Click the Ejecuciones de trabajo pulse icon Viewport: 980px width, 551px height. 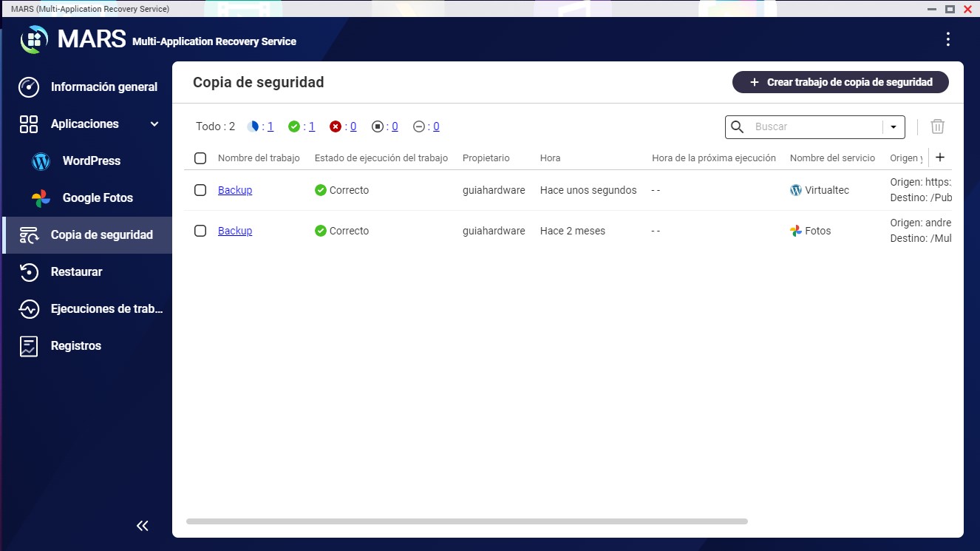(29, 309)
